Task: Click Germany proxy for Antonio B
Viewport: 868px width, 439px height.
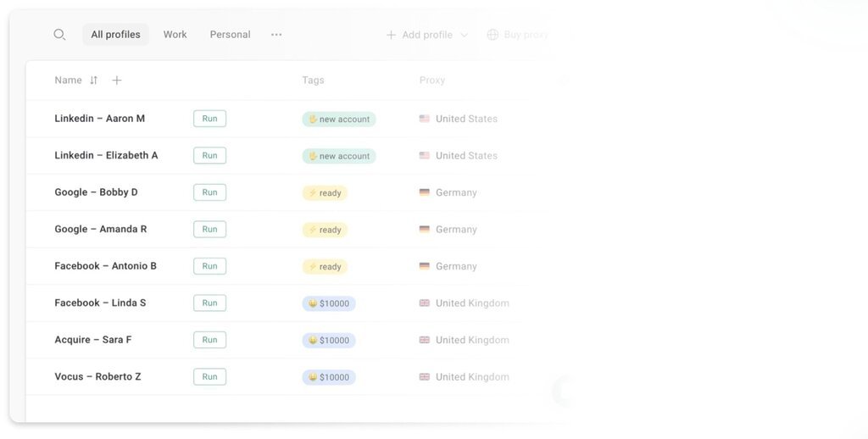Action: tap(456, 266)
